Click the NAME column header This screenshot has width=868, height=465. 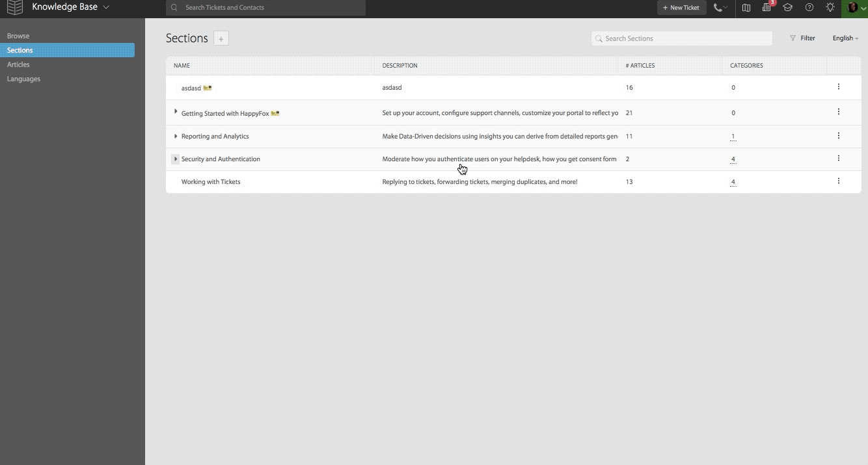pyautogui.click(x=182, y=66)
